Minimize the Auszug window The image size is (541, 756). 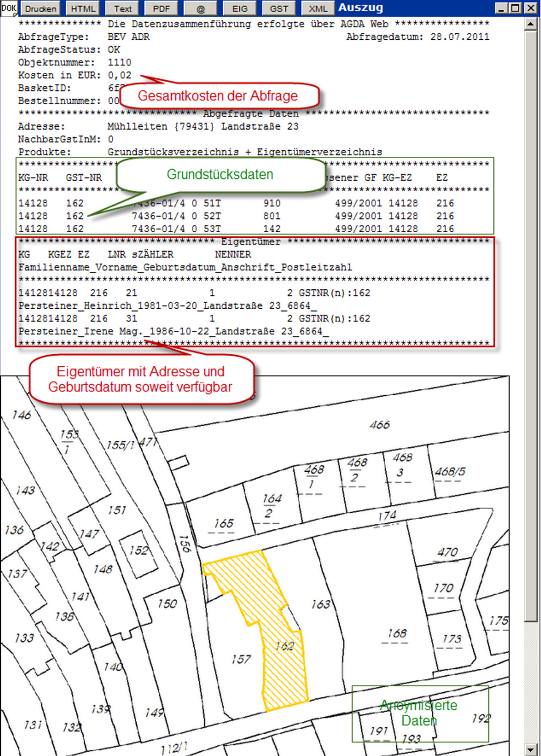tap(501, 8)
